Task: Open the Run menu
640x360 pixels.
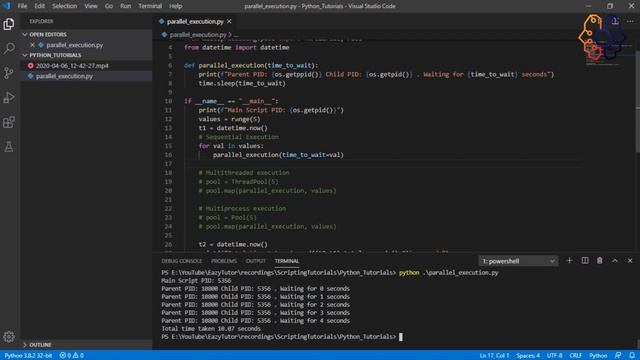Action: click(126, 6)
